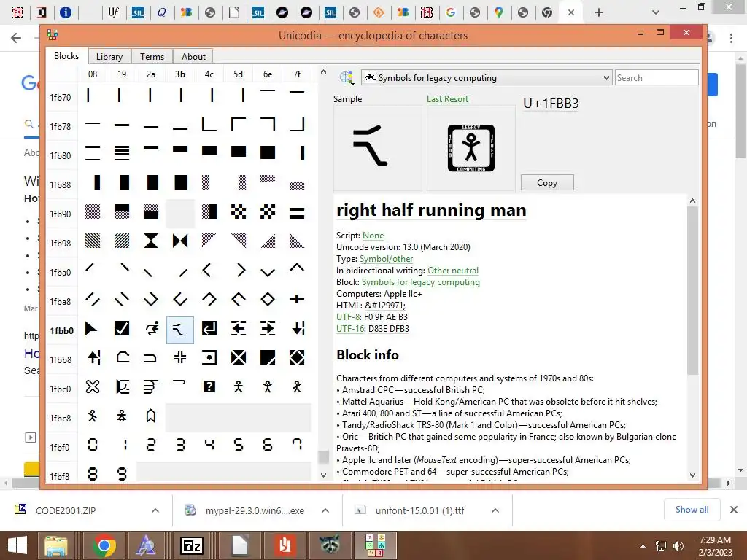Image resolution: width=747 pixels, height=560 pixels.
Task: Open the Symbols for legacy computing block dropdown
Action: [x=487, y=77]
